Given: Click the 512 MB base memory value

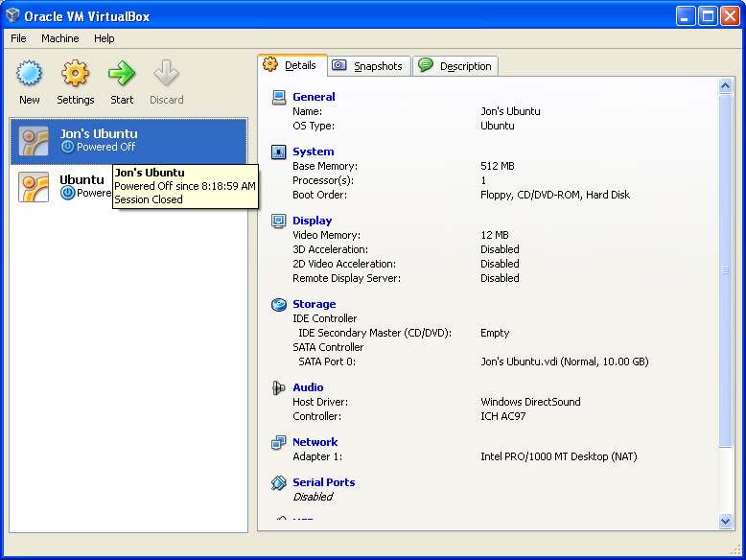Looking at the screenshot, I should tap(498, 166).
